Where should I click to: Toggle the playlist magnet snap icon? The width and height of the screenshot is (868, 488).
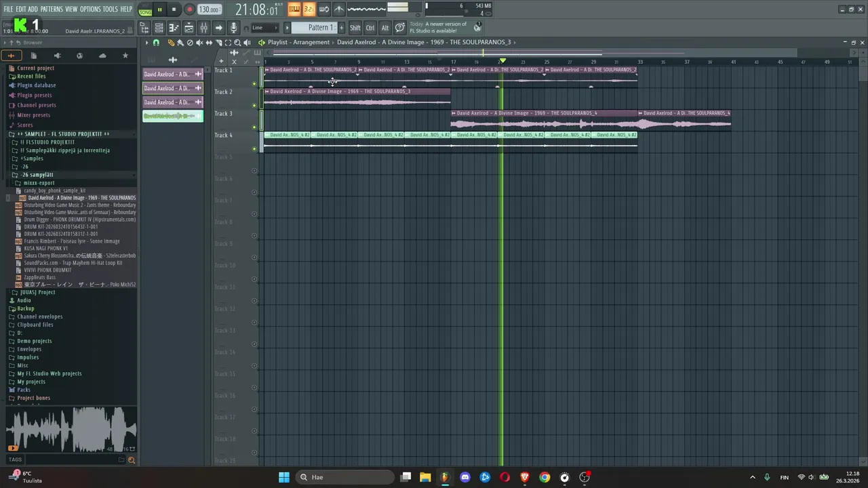[156, 43]
